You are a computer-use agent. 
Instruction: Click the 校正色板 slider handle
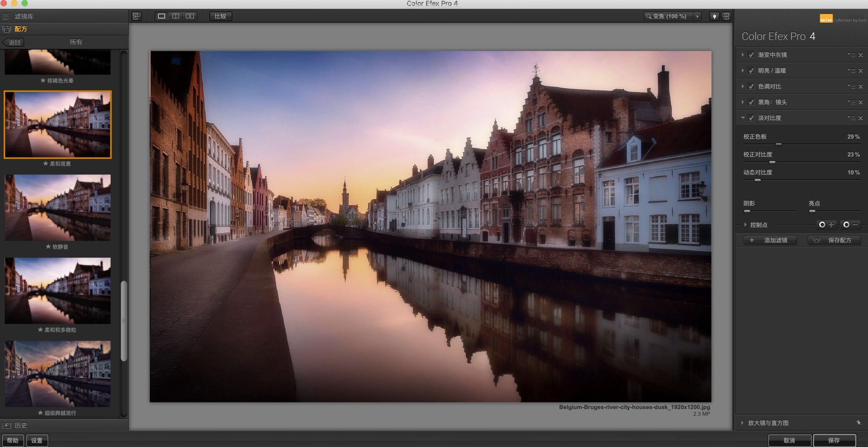(778, 144)
